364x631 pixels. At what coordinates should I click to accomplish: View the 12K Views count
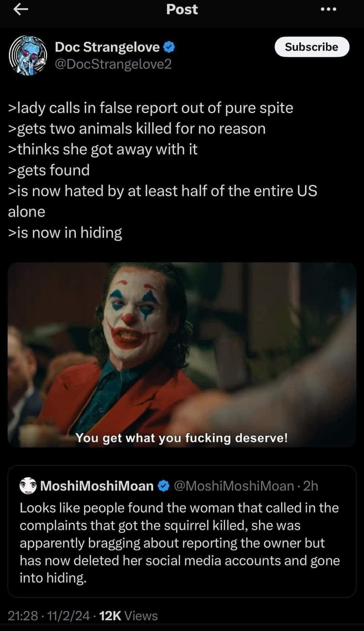point(129,616)
